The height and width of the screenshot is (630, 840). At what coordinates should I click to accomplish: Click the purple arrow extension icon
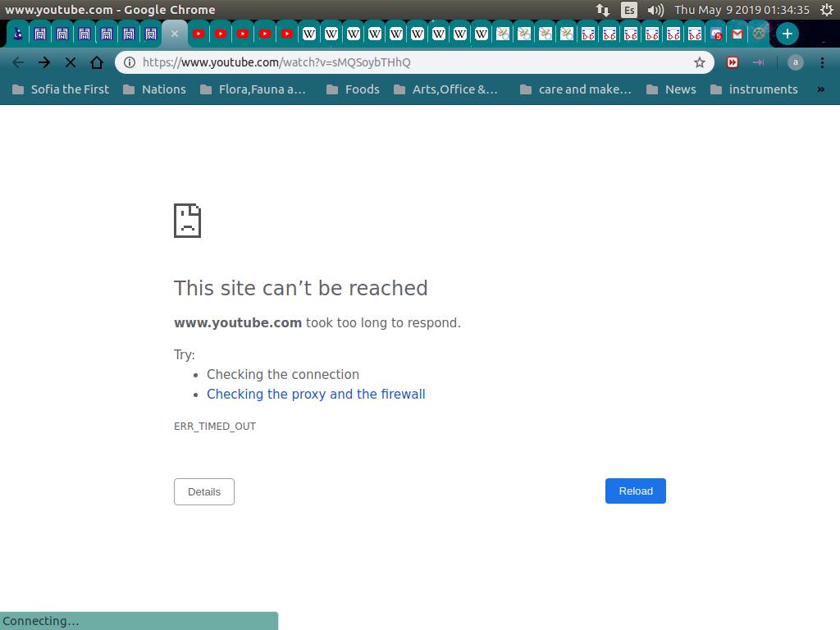point(758,62)
